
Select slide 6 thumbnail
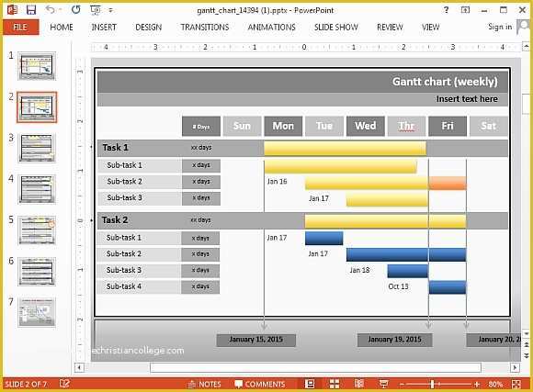point(37,272)
